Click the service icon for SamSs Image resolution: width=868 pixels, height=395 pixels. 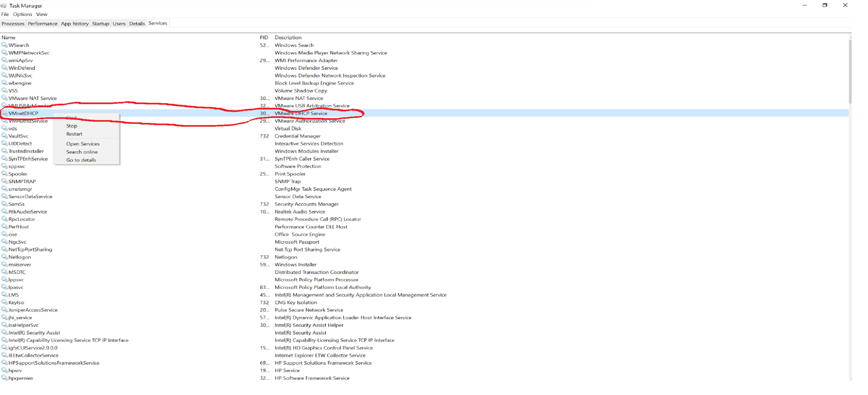pyautogui.click(x=4, y=204)
